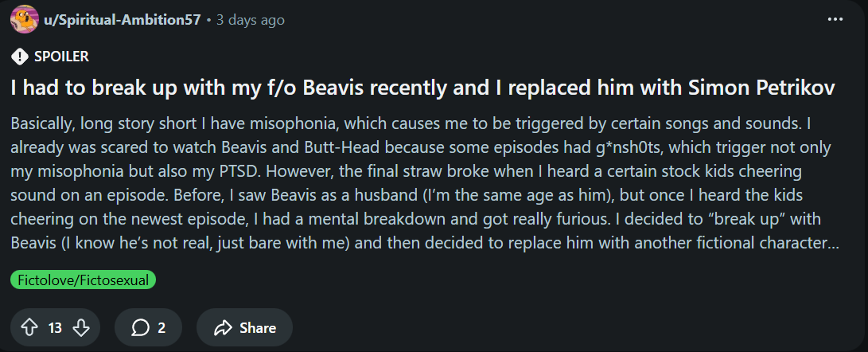Viewport: 868px width, 352px height.
Task: Click the SPOILER label text
Action: click(61, 57)
